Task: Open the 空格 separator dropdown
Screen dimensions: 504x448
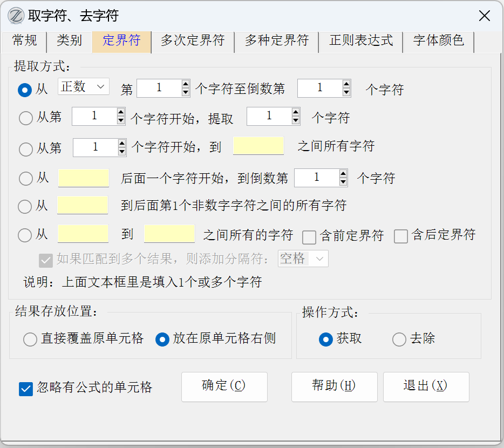Action: click(303, 259)
